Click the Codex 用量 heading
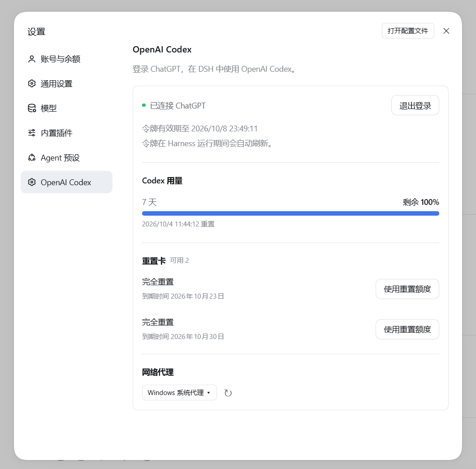The image size is (476, 469). [162, 181]
